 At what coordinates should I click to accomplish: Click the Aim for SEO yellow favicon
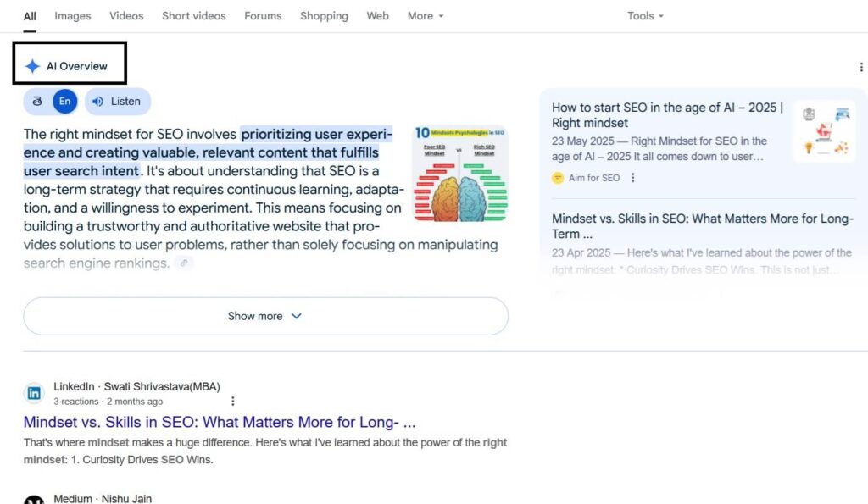558,178
